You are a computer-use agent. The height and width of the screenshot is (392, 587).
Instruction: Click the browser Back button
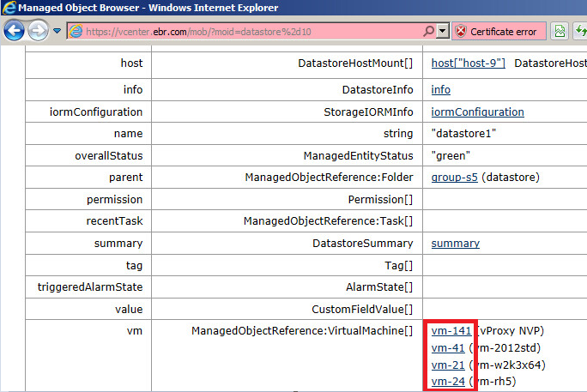coord(14,31)
